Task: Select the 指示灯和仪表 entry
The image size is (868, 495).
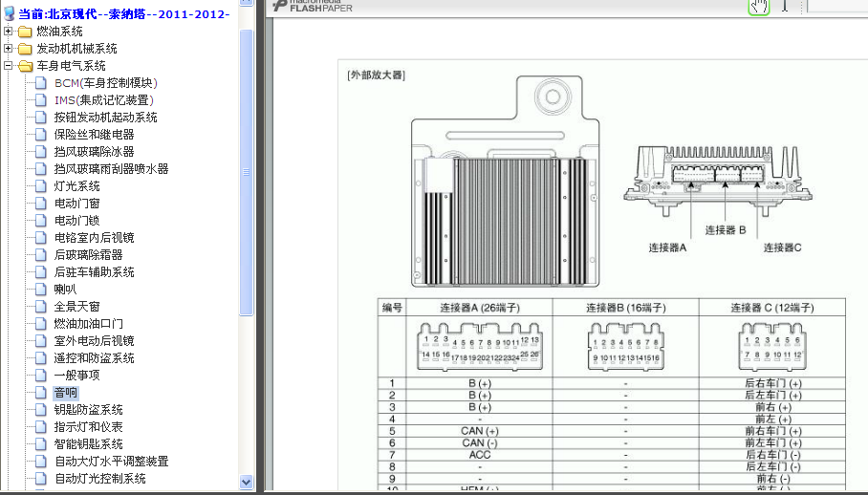Action: [89, 426]
